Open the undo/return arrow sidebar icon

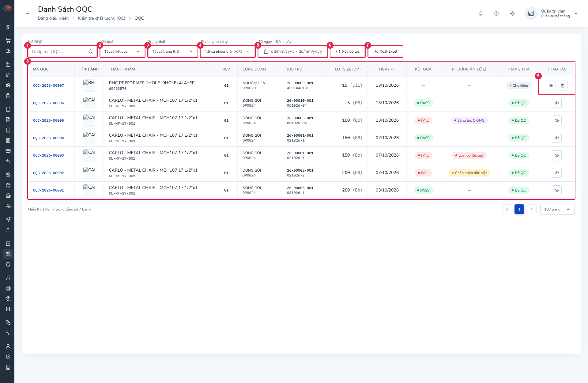[8, 161]
